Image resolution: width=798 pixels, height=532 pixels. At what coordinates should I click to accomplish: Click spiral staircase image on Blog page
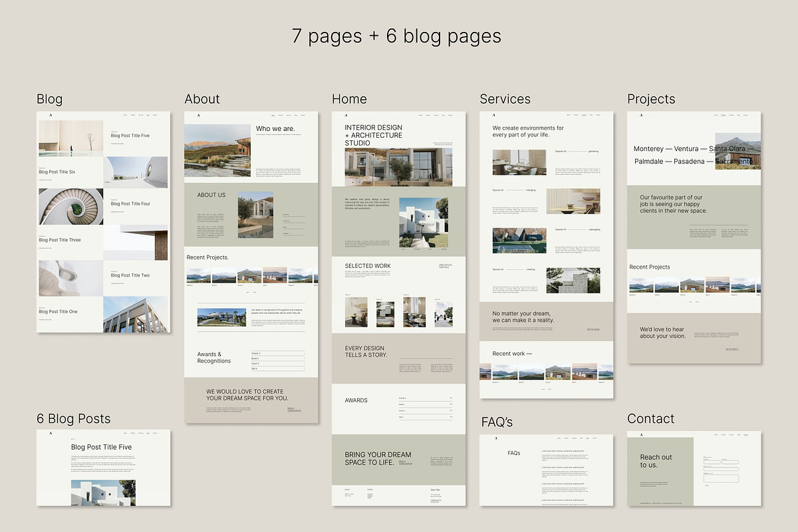pos(70,207)
